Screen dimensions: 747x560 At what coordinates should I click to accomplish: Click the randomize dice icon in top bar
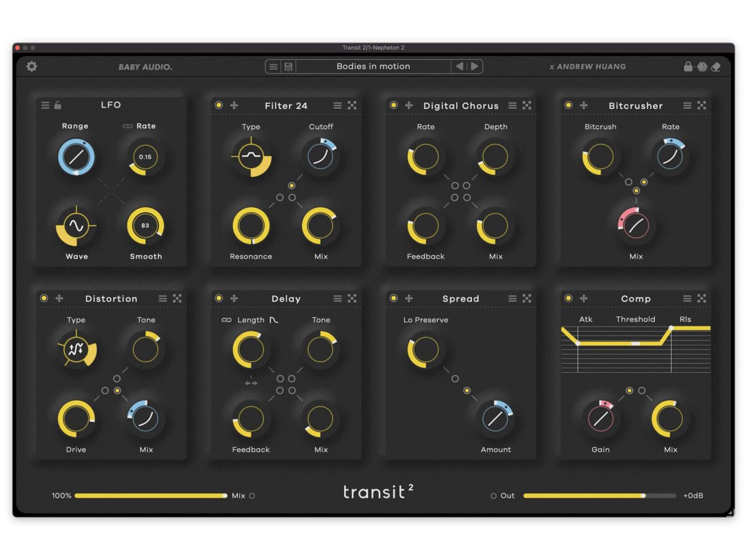click(702, 67)
